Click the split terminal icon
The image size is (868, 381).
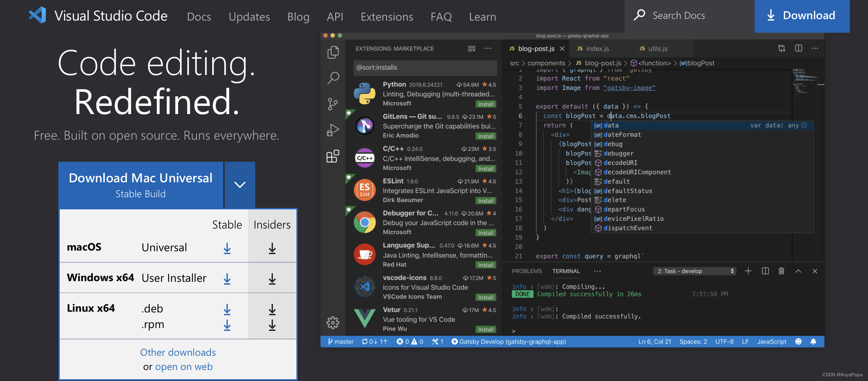tap(765, 271)
